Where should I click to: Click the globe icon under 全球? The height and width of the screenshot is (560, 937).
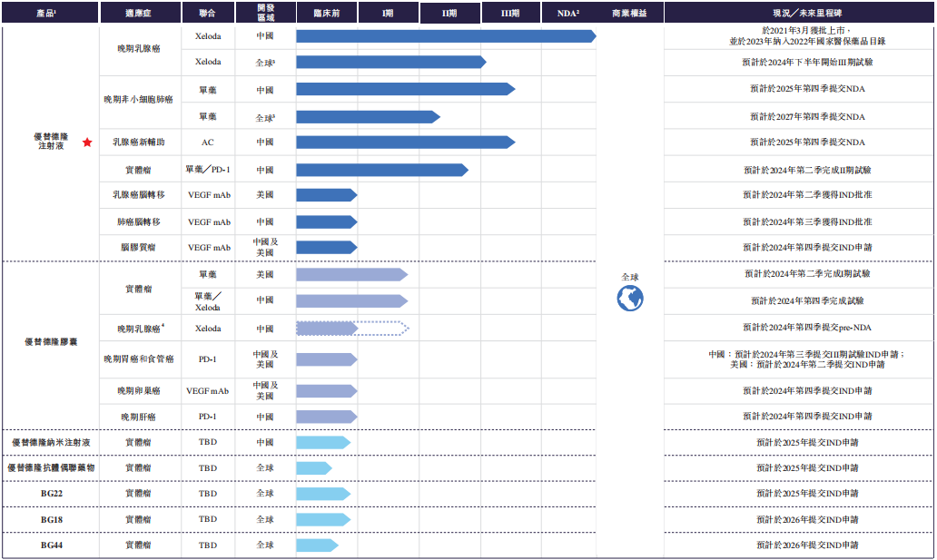[x=630, y=298]
